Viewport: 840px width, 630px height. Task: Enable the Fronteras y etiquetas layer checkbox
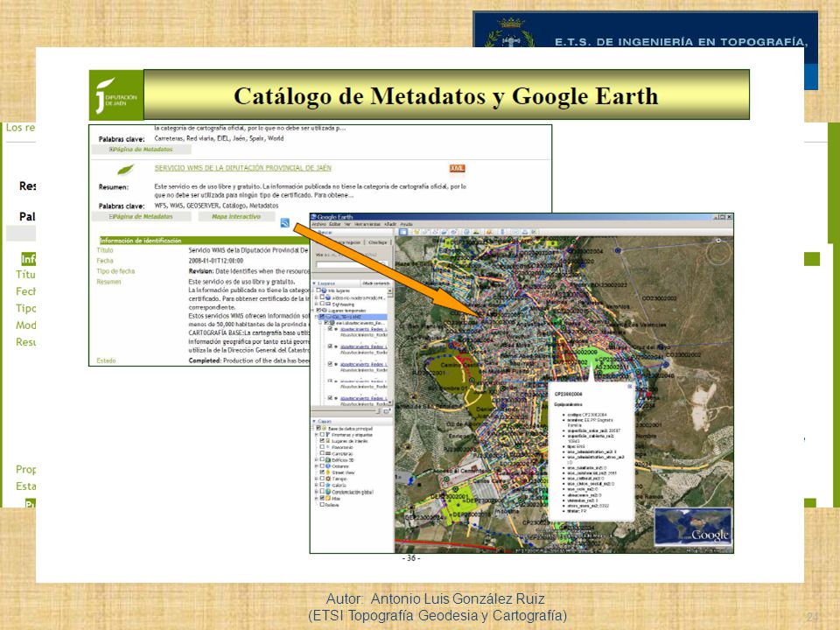pos(322,435)
